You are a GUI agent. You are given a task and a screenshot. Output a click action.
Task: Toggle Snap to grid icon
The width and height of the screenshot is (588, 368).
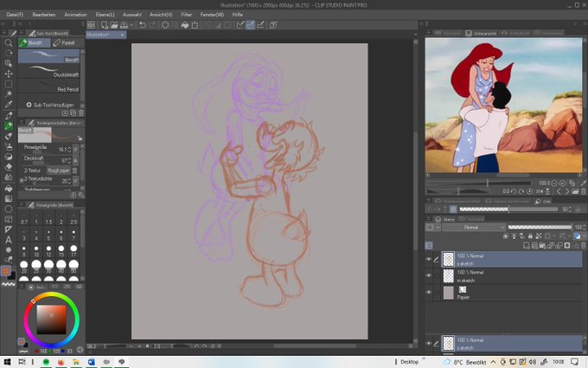point(260,25)
